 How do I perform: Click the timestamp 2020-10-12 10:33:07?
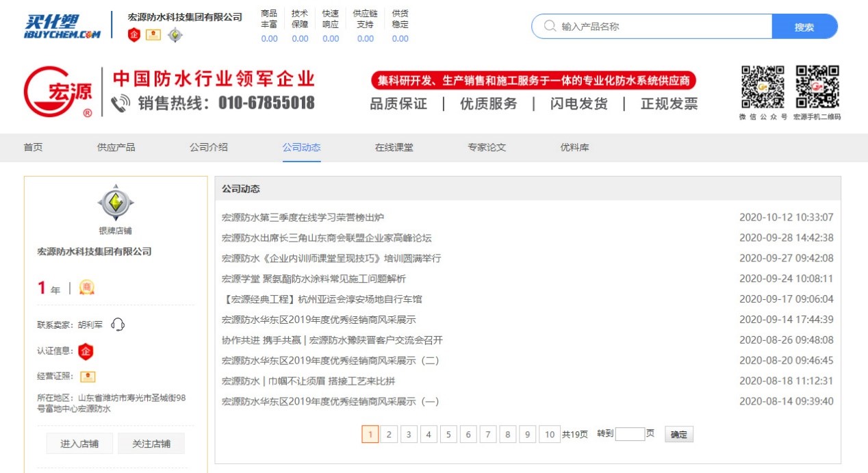click(x=787, y=218)
